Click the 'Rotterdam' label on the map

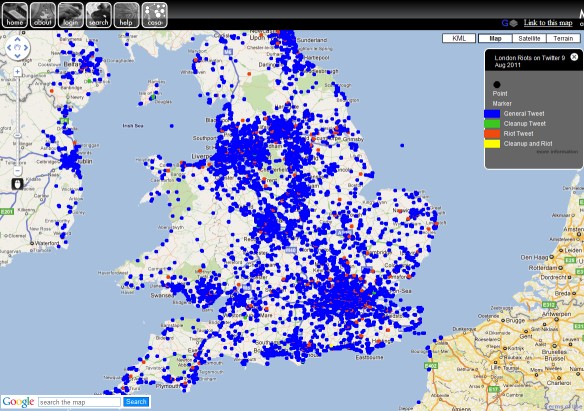[544, 268]
